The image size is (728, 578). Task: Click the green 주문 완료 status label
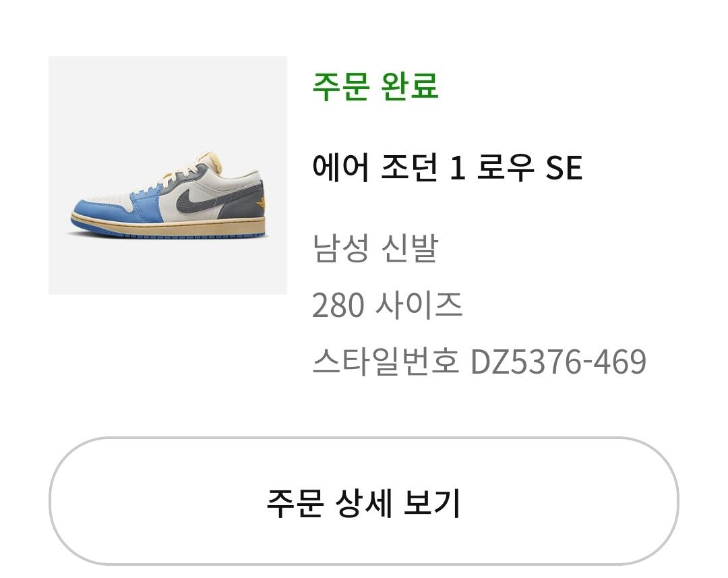[375, 86]
